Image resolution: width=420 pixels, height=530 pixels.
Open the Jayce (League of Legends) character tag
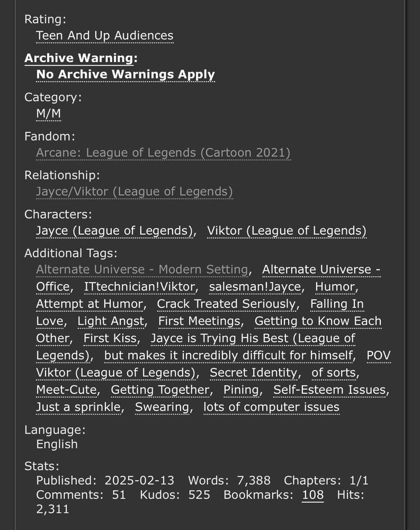113,231
